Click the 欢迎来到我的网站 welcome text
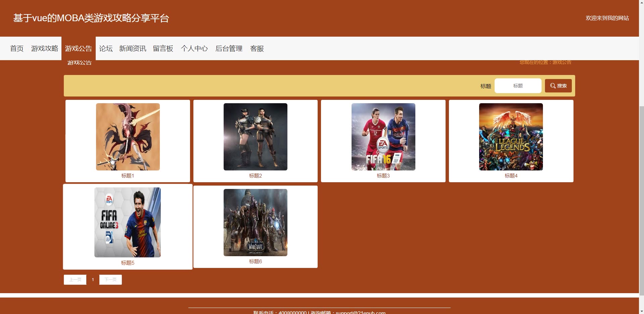The width and height of the screenshot is (644, 314). click(x=607, y=18)
